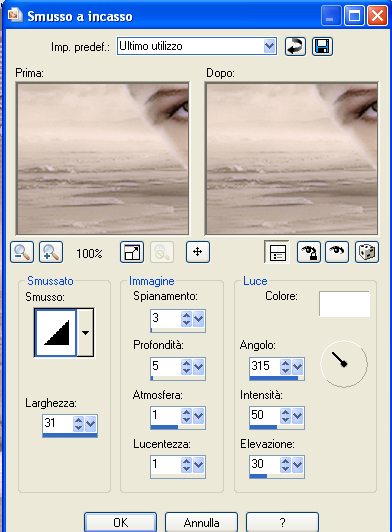Click the Profondità value field
The image size is (392, 532).
coord(165,366)
